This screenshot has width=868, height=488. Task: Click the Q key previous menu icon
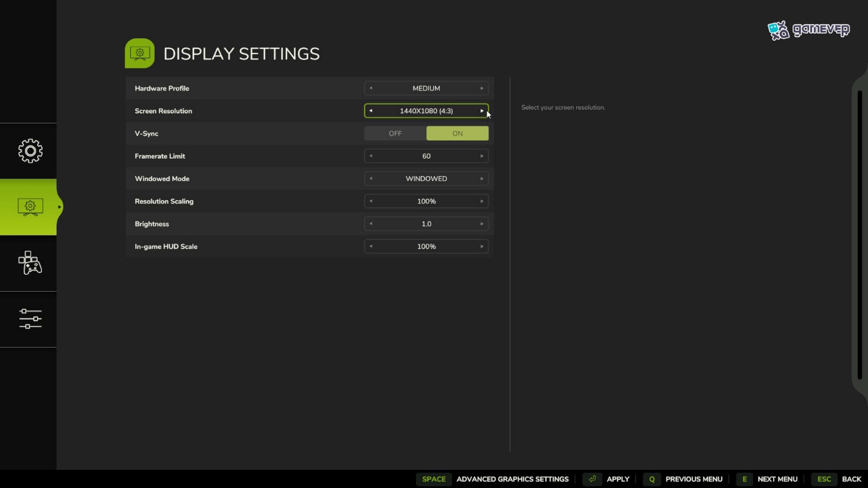651,479
